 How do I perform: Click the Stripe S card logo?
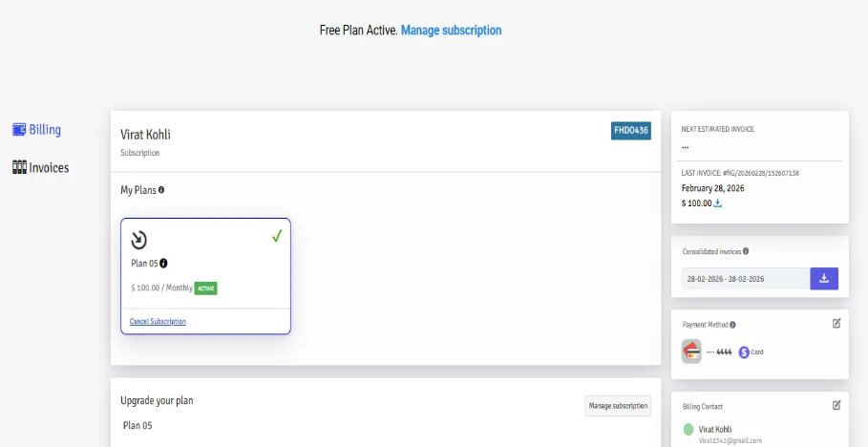tap(744, 351)
